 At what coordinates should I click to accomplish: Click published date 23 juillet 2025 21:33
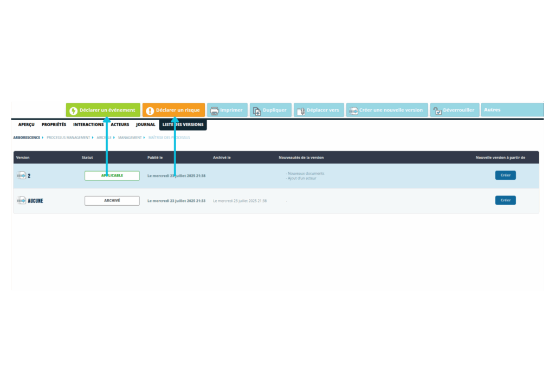pos(176,201)
